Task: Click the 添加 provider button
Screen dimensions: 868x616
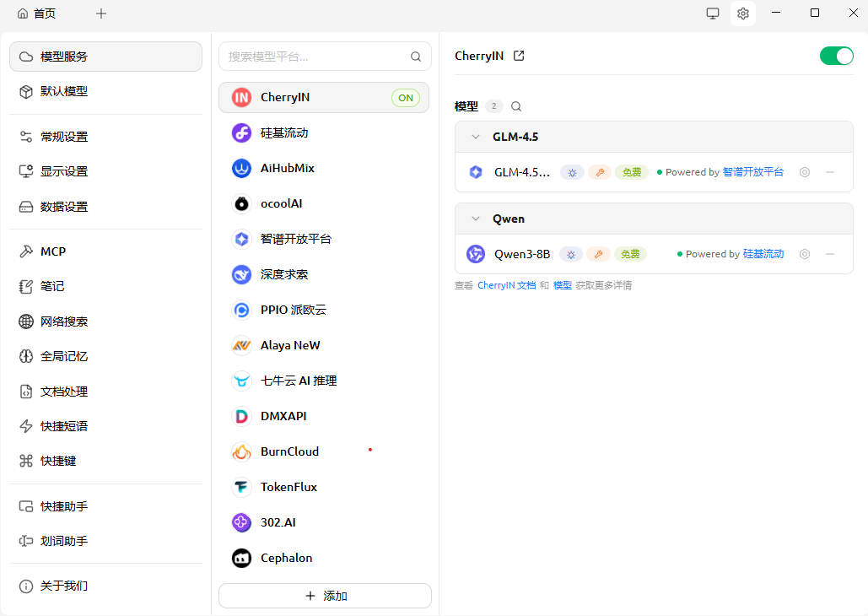Action: pyautogui.click(x=325, y=596)
